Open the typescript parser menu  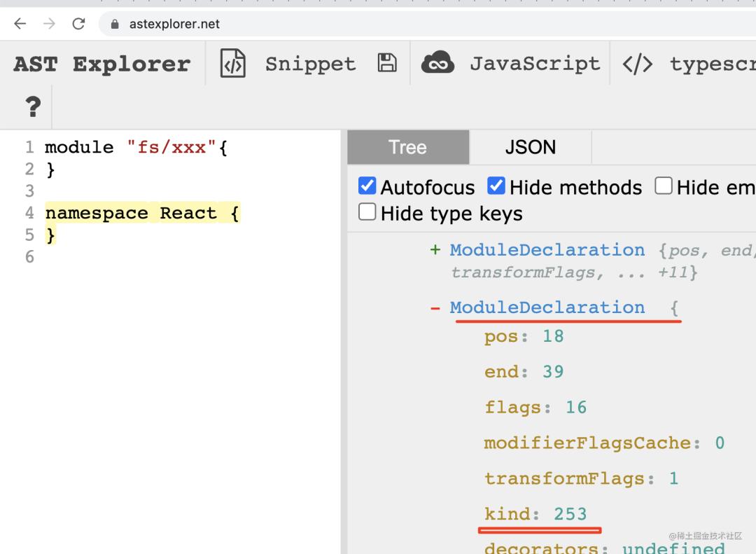point(713,64)
